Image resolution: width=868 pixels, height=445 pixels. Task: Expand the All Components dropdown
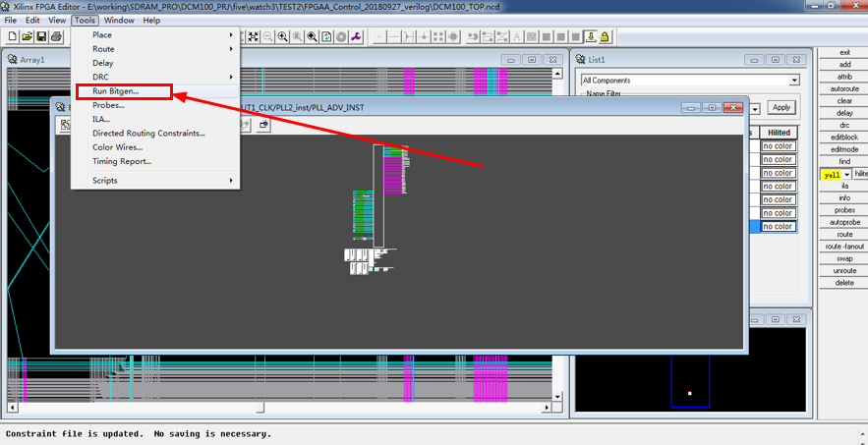(x=795, y=81)
